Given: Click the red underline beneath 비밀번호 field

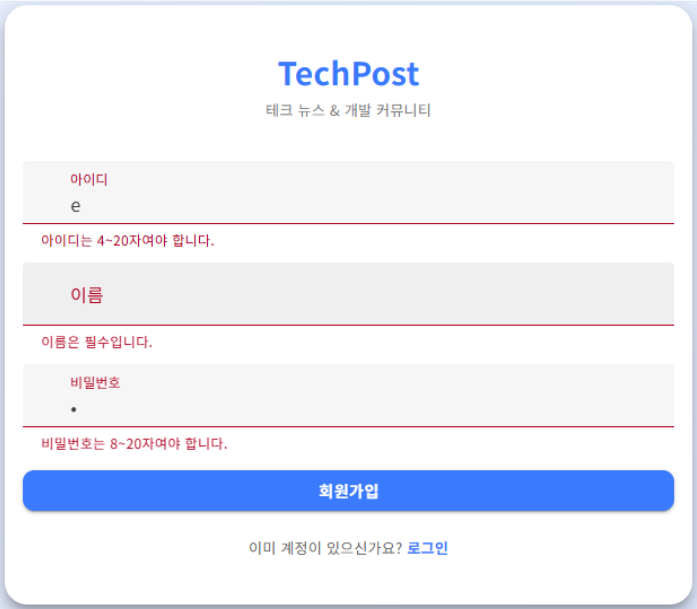Looking at the screenshot, I should coord(348,426).
